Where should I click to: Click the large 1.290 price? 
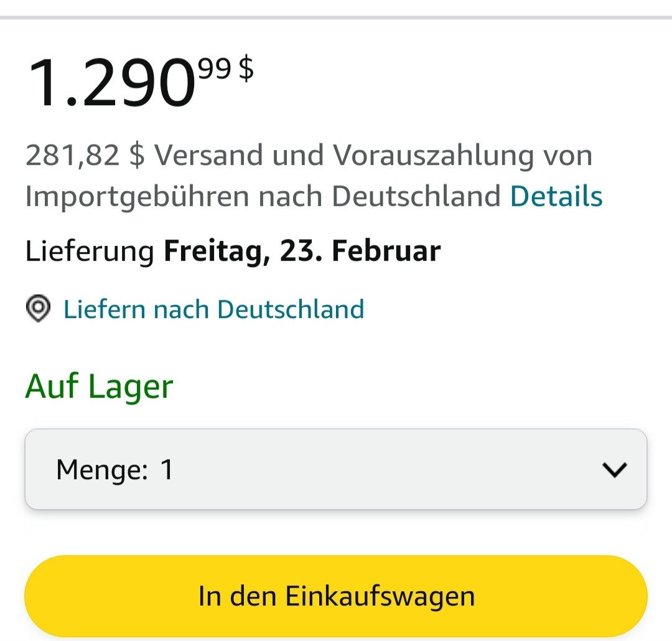click(111, 83)
